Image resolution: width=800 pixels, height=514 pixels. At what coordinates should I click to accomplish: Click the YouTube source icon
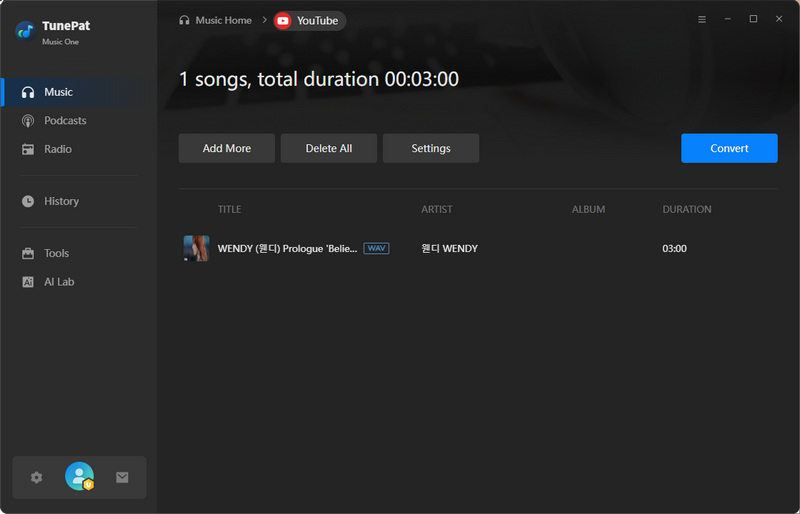point(283,20)
